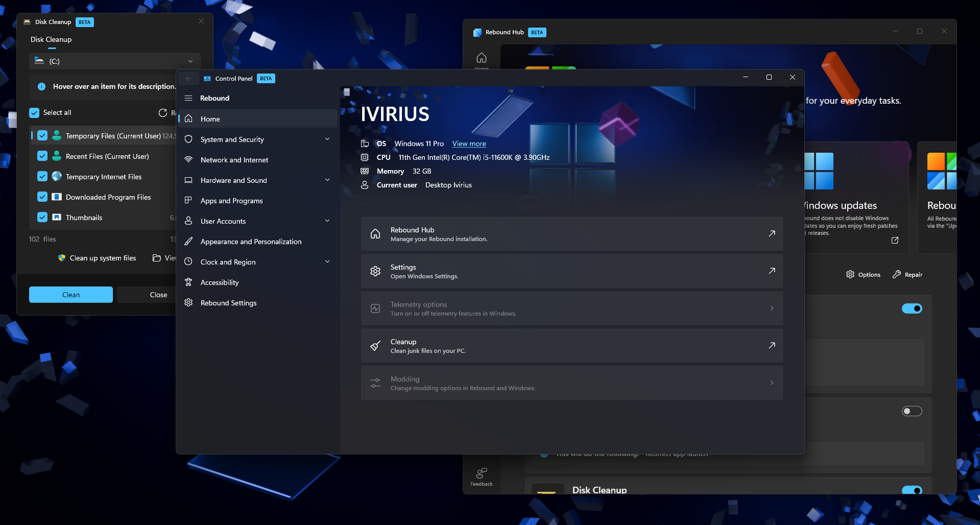Turn off the top enabled toggle in Rebound Hub
The width and height of the screenshot is (980, 525).
pyautogui.click(x=912, y=308)
